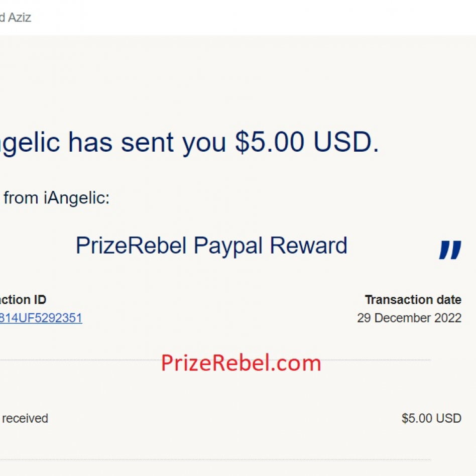
Task: Click the word PrizeRebel in the blue note
Action: (132, 246)
